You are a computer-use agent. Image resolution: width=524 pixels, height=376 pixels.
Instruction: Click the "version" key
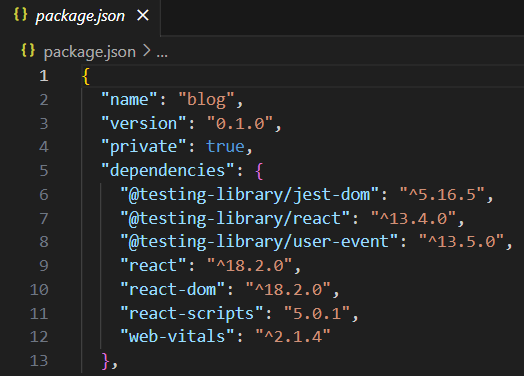coord(143,123)
